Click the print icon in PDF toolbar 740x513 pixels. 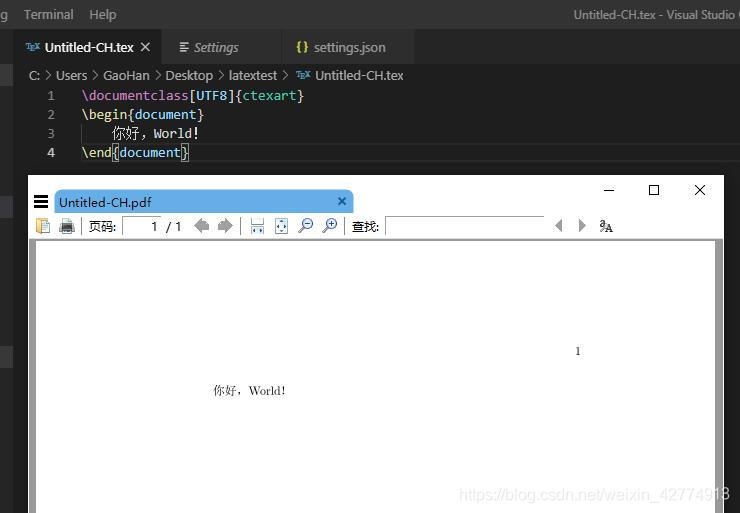[67, 227]
